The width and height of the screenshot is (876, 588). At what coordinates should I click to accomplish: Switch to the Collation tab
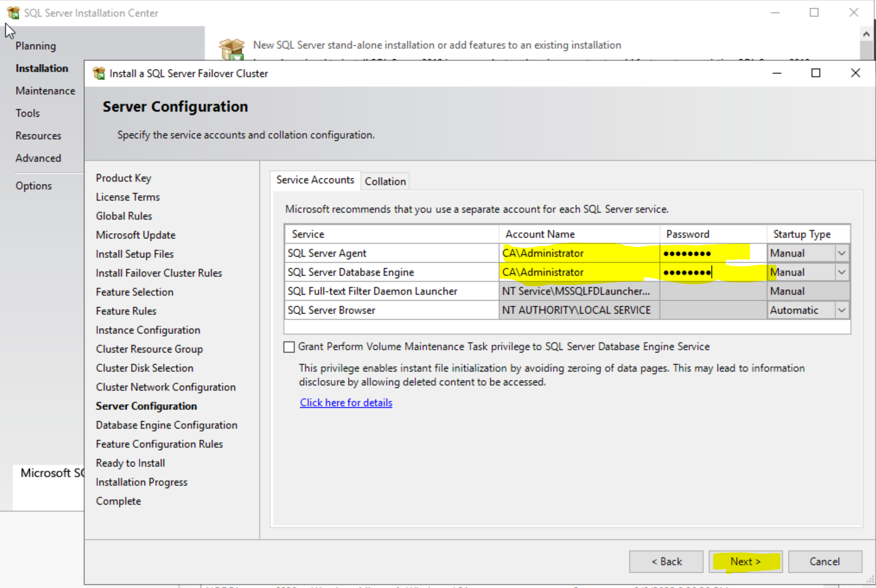pos(385,182)
